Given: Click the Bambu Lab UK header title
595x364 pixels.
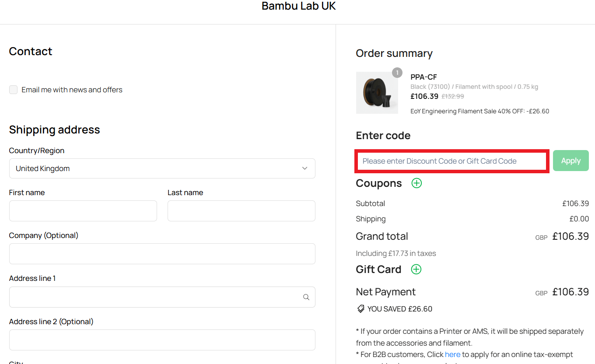Looking at the screenshot, I should coord(299,6).
